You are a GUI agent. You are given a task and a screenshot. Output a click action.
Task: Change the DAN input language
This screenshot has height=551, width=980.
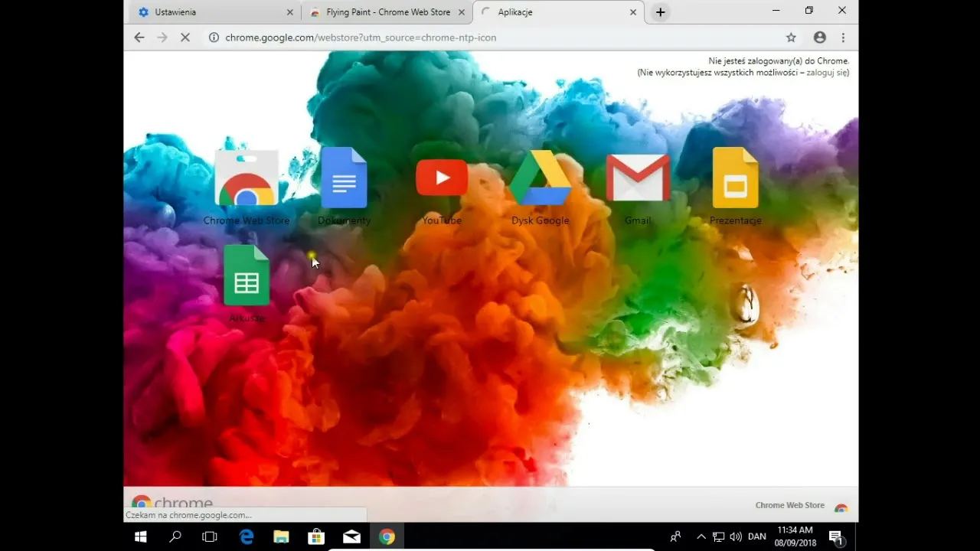click(756, 537)
